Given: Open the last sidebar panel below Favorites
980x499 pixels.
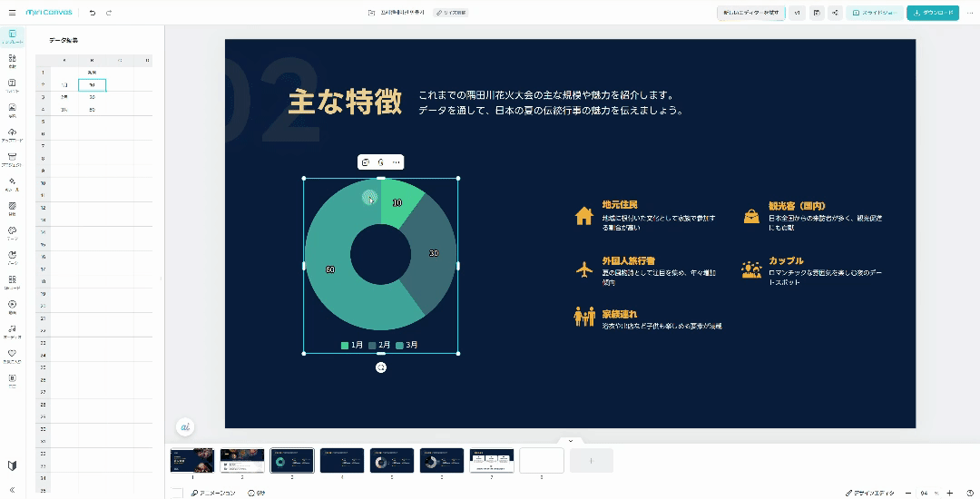Looking at the screenshot, I should (12, 380).
